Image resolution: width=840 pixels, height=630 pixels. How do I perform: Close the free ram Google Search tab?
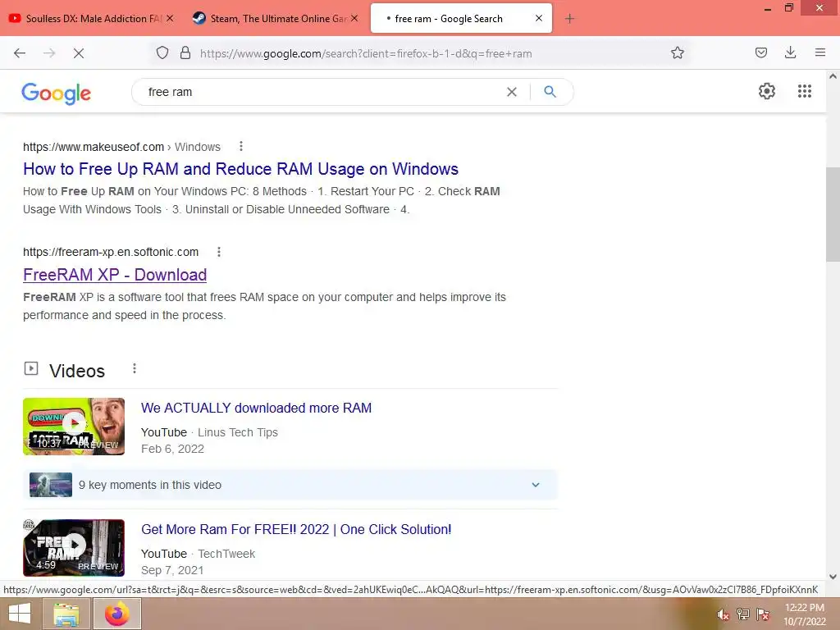(539, 18)
